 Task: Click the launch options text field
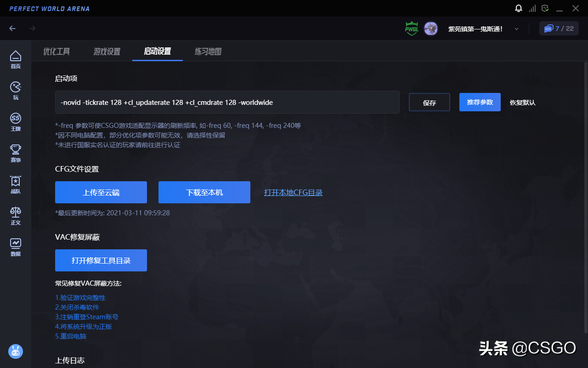[x=227, y=102]
